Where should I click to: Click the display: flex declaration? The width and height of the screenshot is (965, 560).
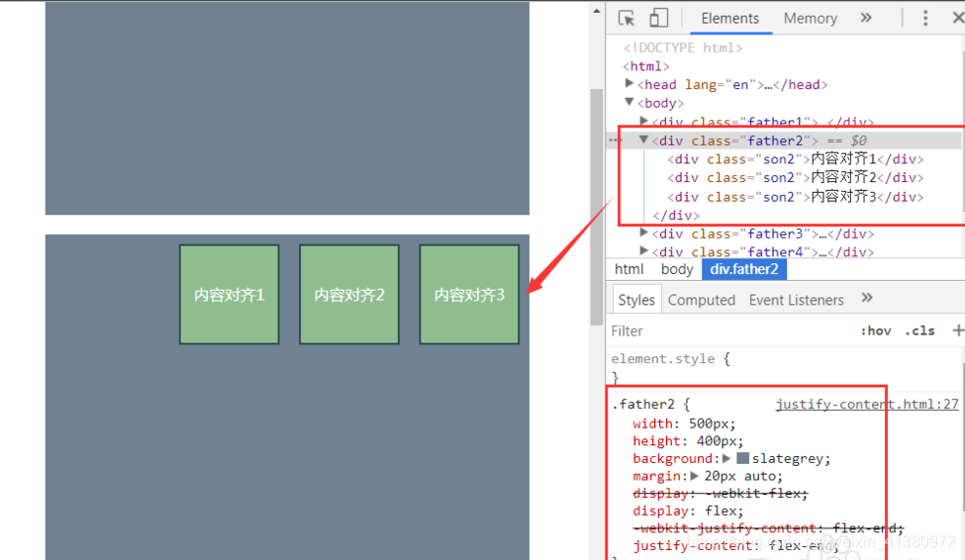(688, 512)
